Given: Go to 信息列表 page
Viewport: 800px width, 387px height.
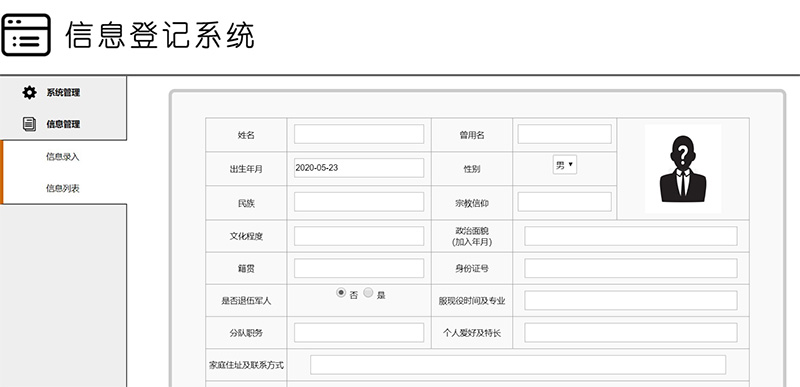Looking at the screenshot, I should [x=63, y=189].
